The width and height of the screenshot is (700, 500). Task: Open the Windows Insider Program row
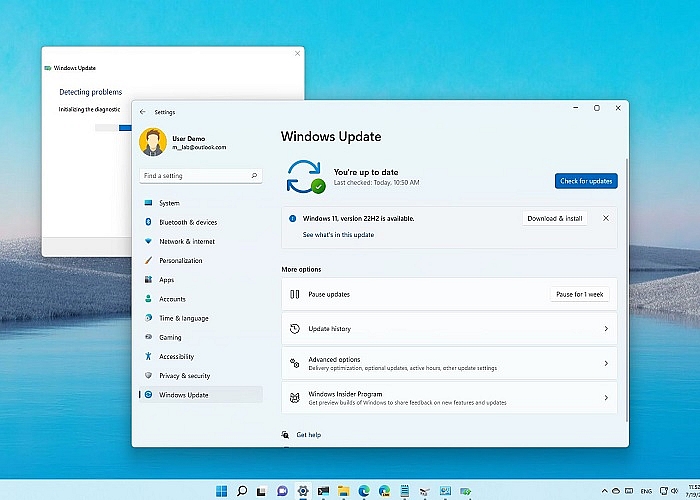(x=449, y=398)
